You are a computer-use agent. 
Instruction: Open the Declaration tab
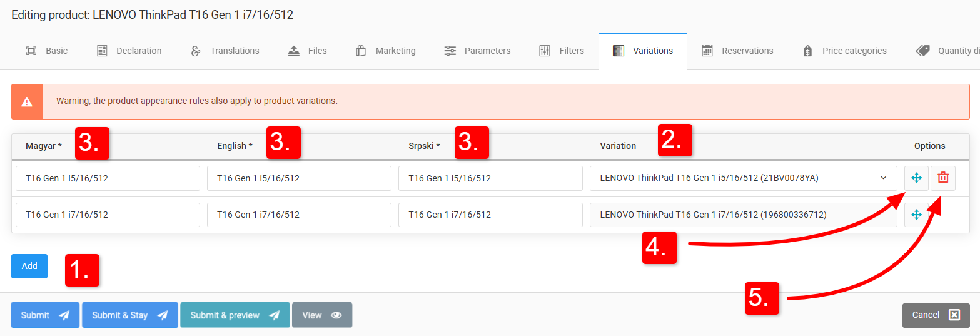pos(129,51)
